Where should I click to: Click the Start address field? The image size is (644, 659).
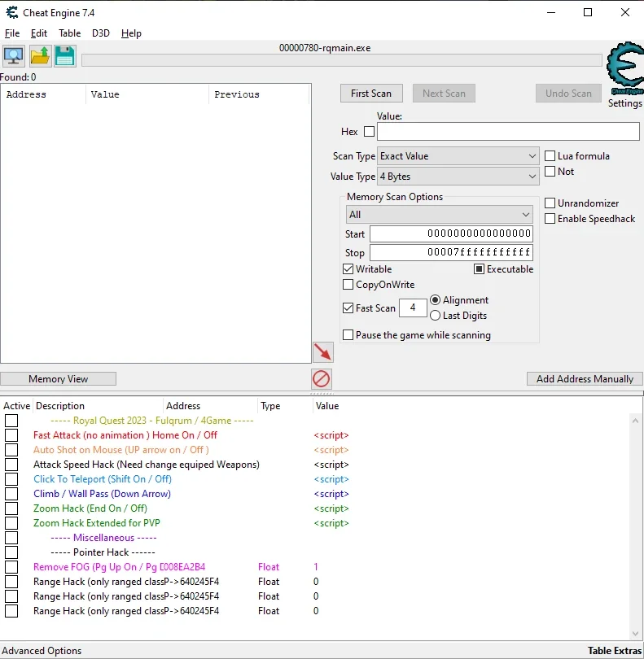451,233
